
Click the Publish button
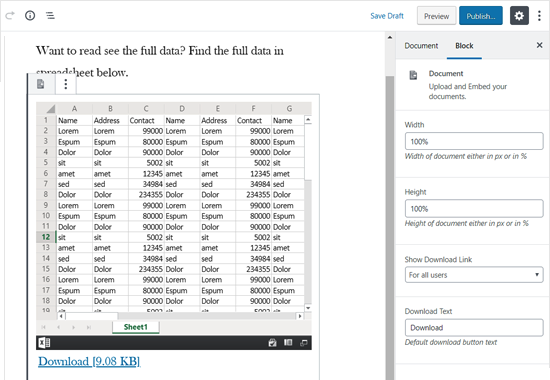coord(481,16)
